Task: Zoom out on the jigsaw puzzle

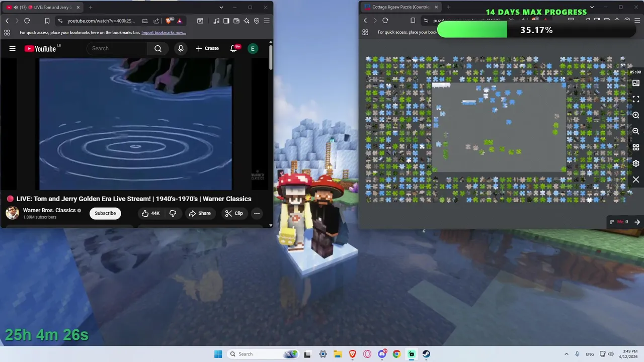Action: tap(636, 131)
